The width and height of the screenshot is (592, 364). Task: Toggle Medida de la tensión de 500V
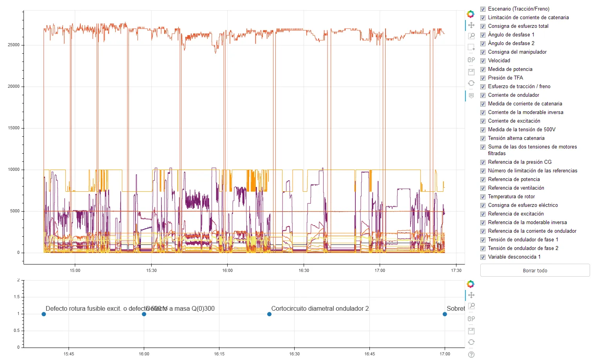pyautogui.click(x=483, y=130)
